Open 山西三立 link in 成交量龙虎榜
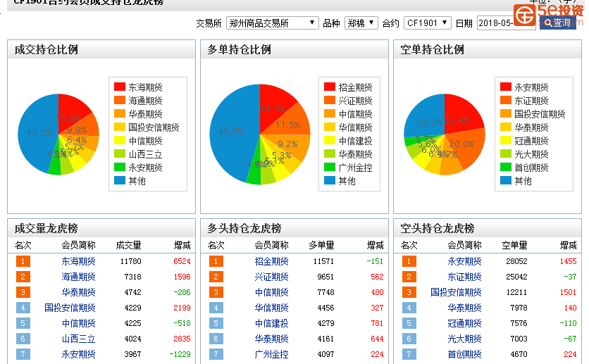Image resolution: width=589 pixels, height=364 pixels. point(78,339)
